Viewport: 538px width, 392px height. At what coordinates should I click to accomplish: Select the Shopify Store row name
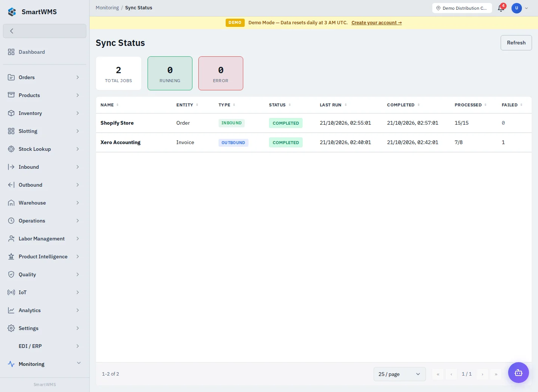(117, 123)
